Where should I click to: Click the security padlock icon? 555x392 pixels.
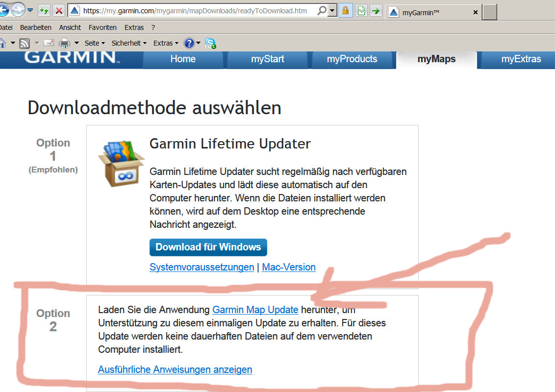click(345, 10)
